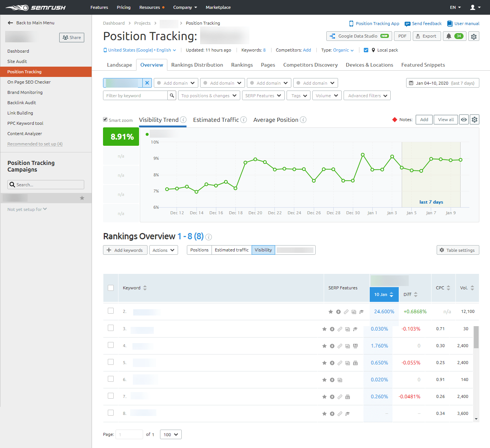Click the page number input field
The height and width of the screenshot is (448, 490).
(129, 434)
